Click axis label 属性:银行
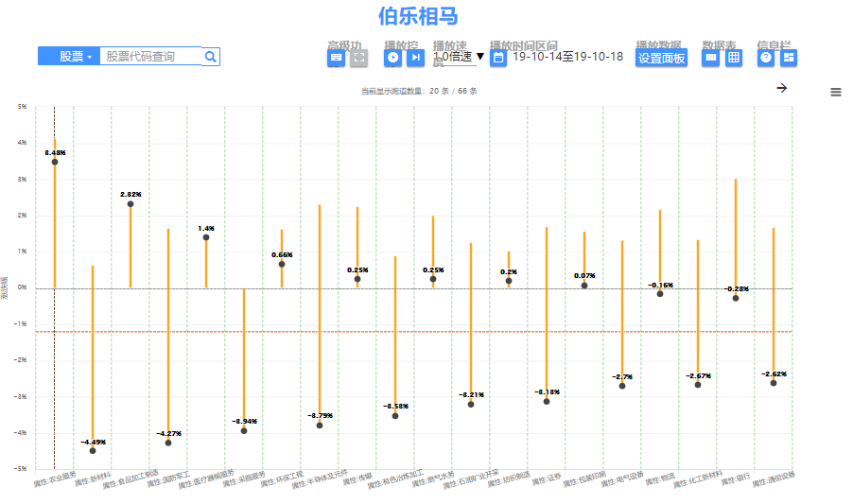This screenshot has height=504, width=853. click(736, 478)
